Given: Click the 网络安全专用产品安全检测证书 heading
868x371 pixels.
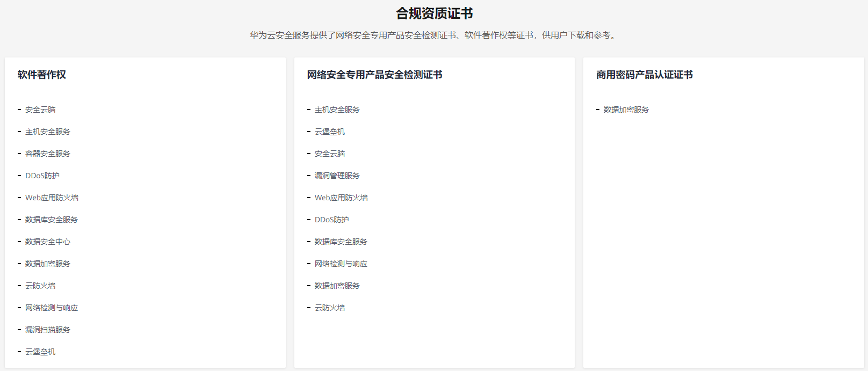Looking at the screenshot, I should 374,75.
